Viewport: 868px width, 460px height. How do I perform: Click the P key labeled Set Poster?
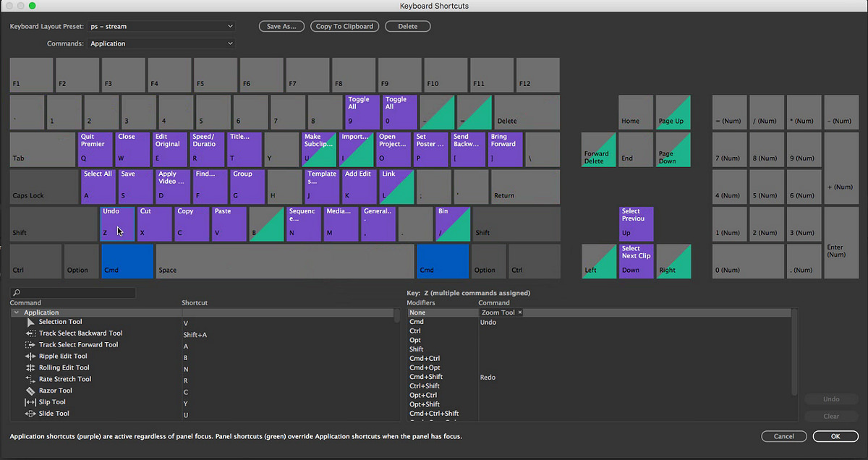(x=431, y=149)
